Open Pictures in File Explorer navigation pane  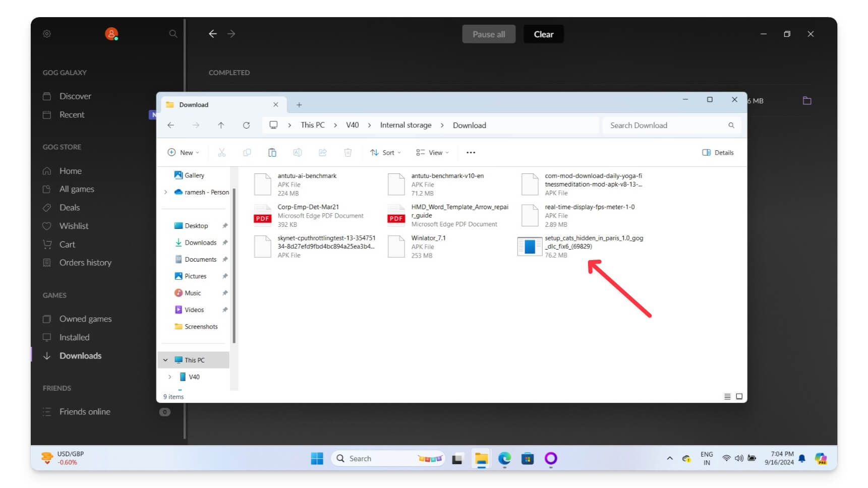click(195, 276)
